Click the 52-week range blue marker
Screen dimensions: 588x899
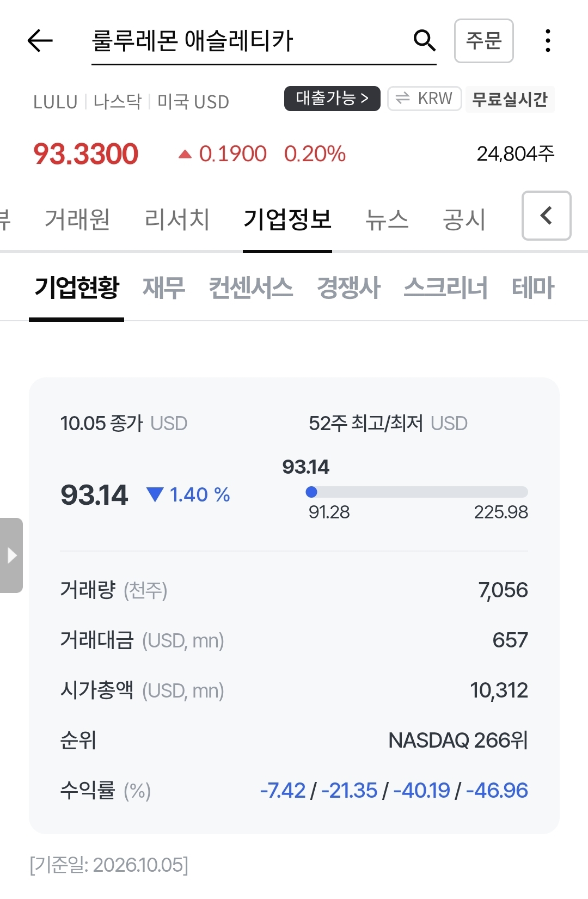[x=311, y=492]
